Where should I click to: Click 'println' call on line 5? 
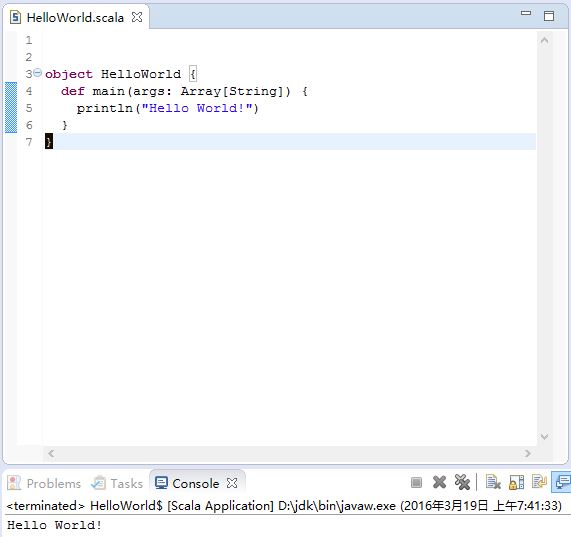tap(105, 108)
